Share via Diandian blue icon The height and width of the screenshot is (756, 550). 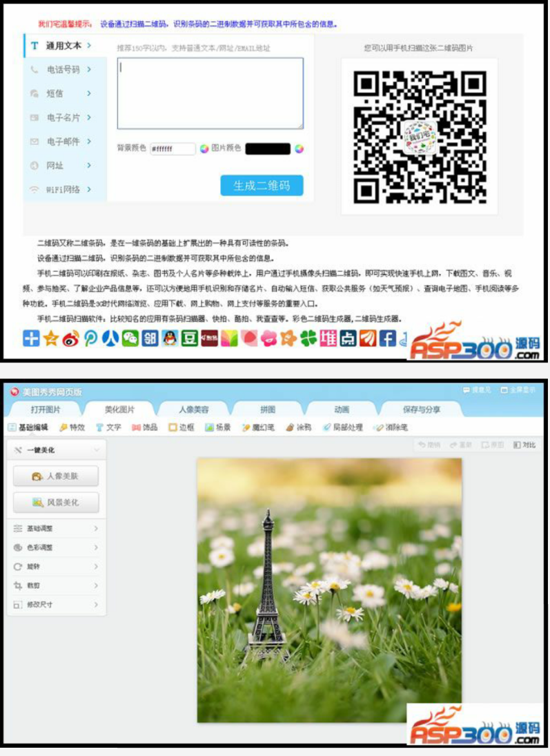[x=348, y=338]
